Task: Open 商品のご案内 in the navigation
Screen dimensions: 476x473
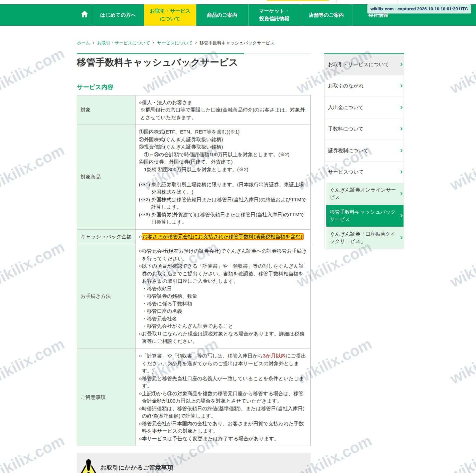Action: (x=222, y=15)
